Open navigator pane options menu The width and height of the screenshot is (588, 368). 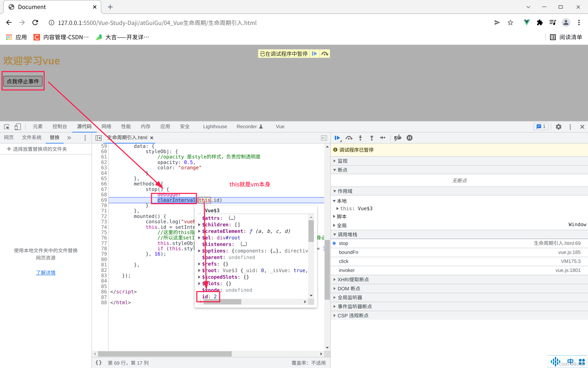(x=85, y=138)
